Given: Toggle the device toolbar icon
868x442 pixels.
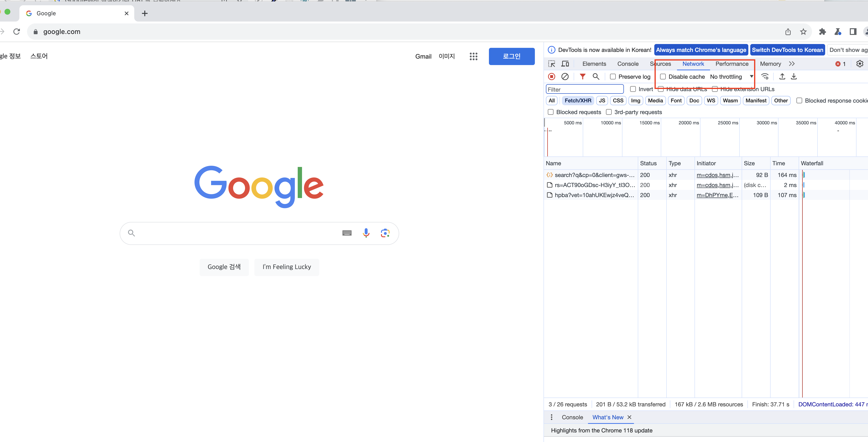Looking at the screenshot, I should (x=565, y=64).
